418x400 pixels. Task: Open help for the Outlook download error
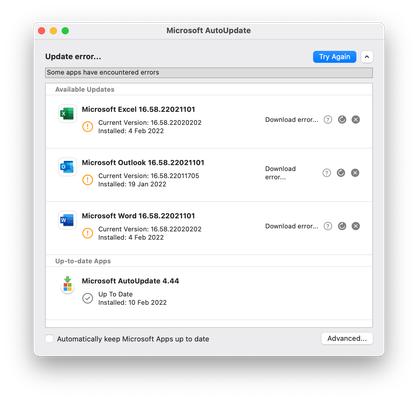(327, 173)
